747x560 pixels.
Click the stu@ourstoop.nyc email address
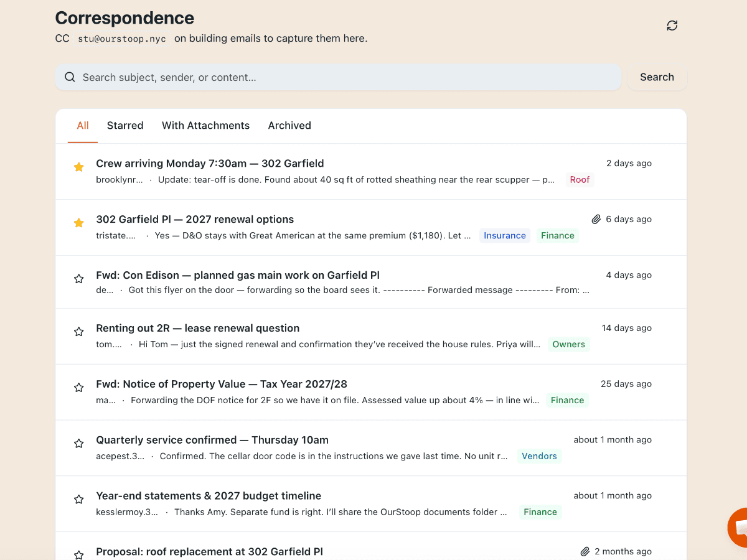[122, 39]
